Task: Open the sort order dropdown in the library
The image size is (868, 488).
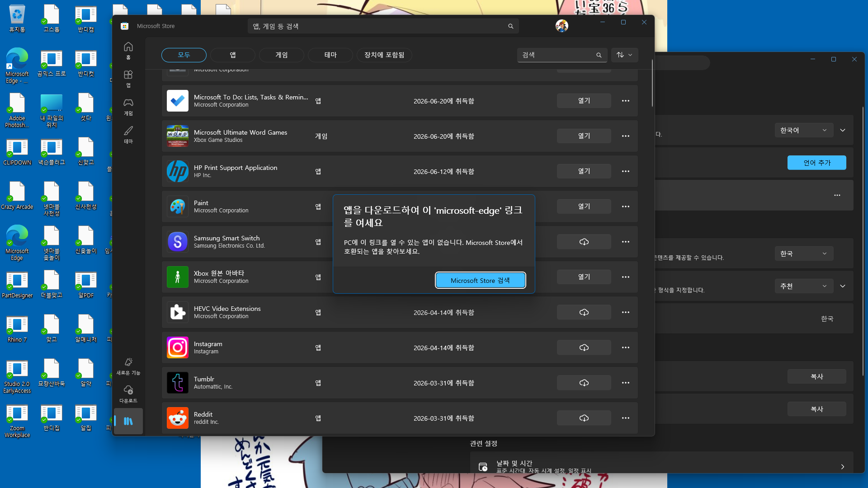Action: point(625,55)
